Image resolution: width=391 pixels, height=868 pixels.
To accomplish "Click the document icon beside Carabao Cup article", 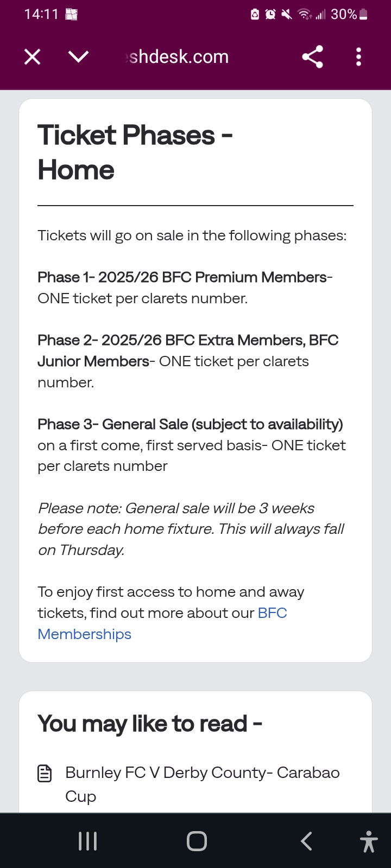I will click(45, 773).
